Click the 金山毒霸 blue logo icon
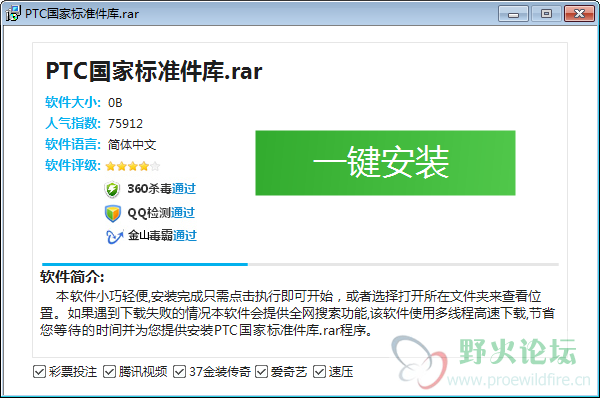Viewport: 600px width, 398px height. click(114, 236)
